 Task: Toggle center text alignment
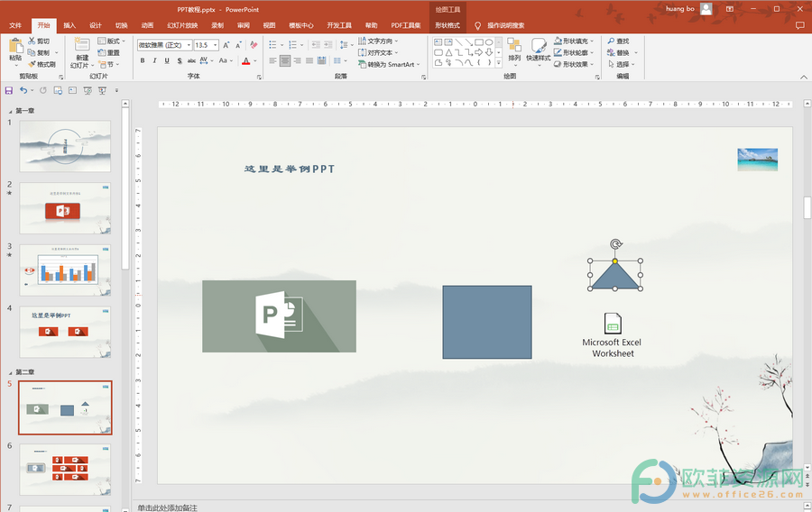point(285,61)
